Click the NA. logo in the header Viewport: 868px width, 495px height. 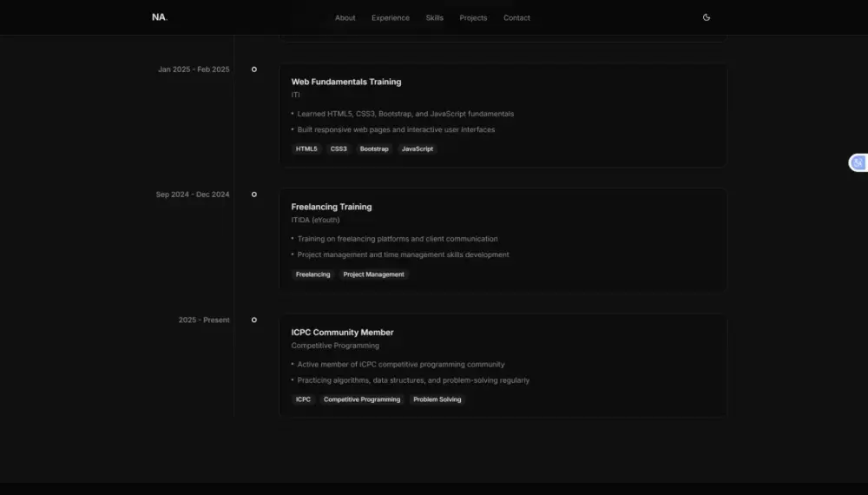tap(159, 17)
